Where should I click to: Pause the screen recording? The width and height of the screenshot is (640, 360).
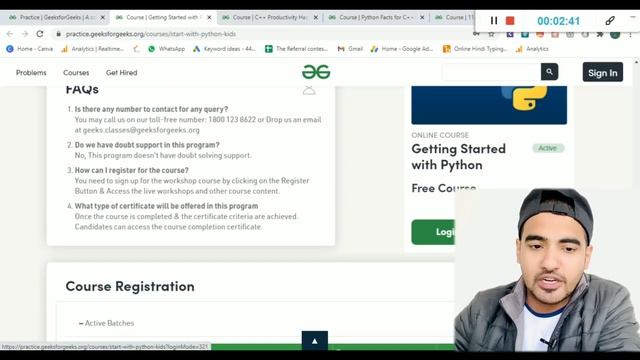[493, 20]
